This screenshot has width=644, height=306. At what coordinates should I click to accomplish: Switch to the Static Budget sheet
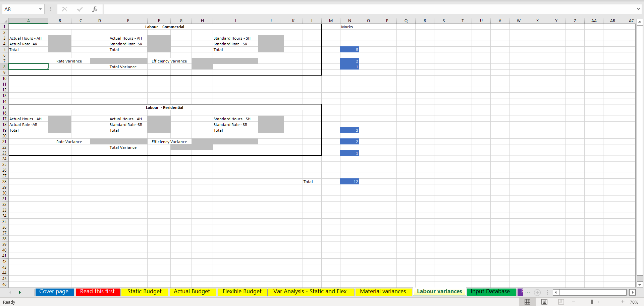pos(144,292)
